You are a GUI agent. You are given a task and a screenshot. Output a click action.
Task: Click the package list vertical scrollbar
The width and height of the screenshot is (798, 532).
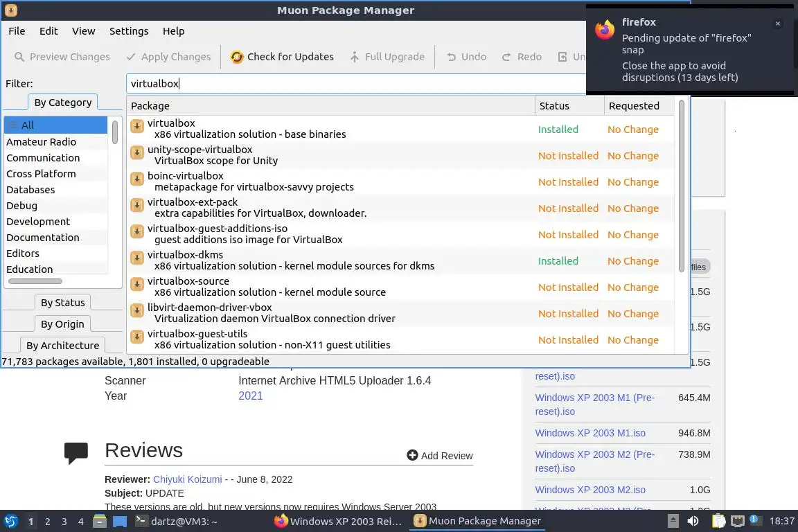coord(682,186)
